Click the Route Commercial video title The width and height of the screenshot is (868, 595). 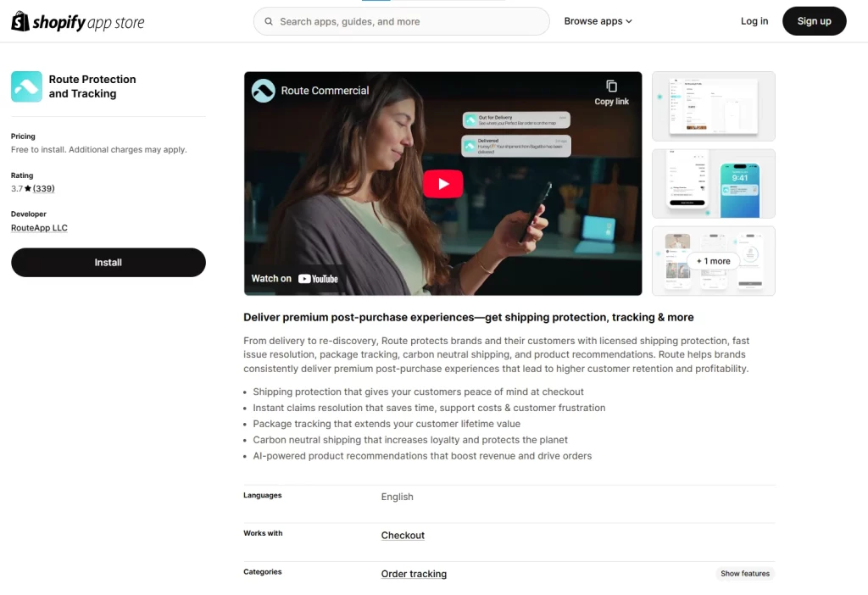[x=325, y=91]
